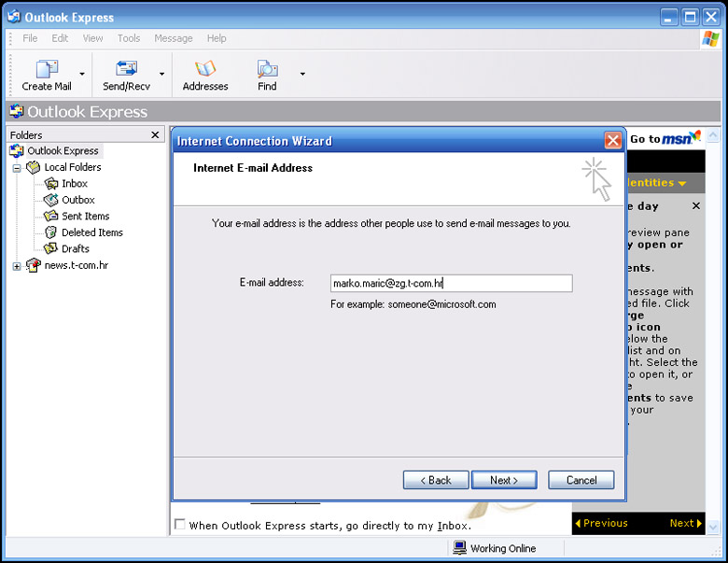Click the Find toolbar icon

click(x=268, y=69)
